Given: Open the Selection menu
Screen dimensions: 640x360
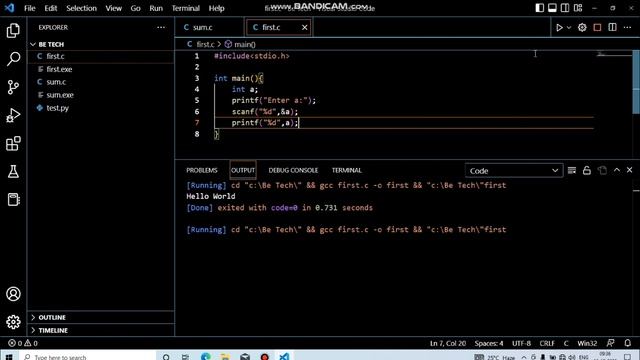Looking at the screenshot, I should [x=82, y=8].
